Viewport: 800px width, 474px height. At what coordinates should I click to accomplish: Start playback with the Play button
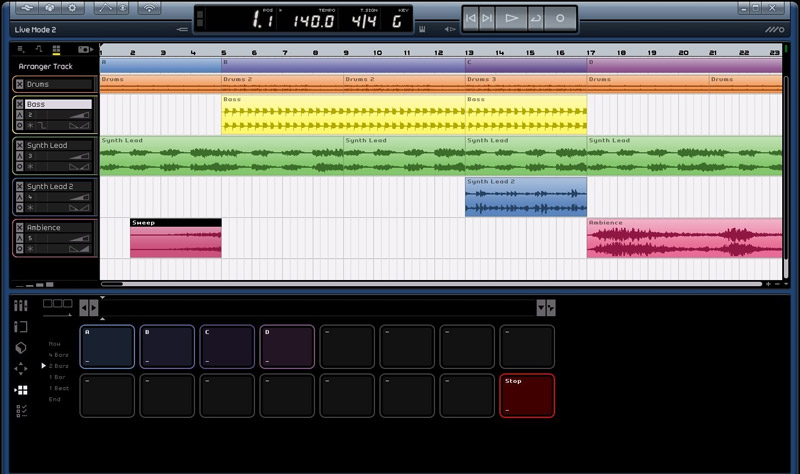point(511,19)
